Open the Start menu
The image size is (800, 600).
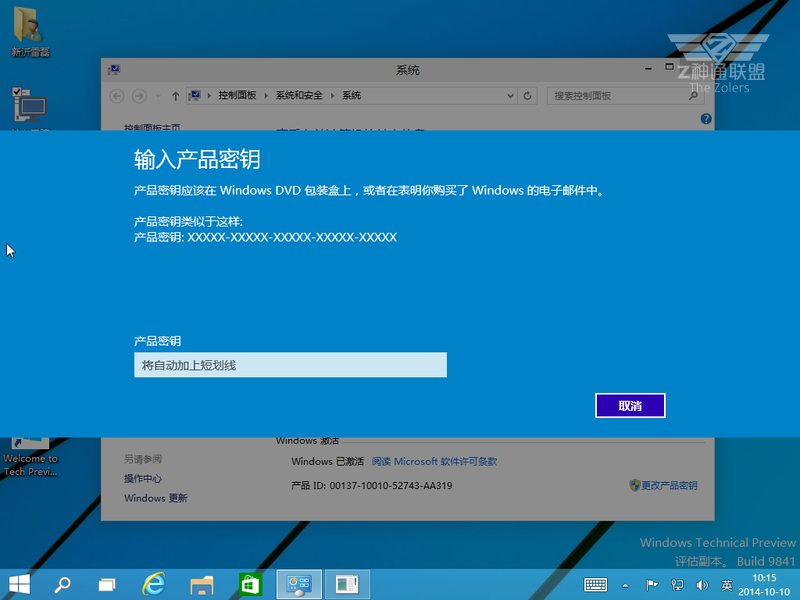click(x=19, y=584)
